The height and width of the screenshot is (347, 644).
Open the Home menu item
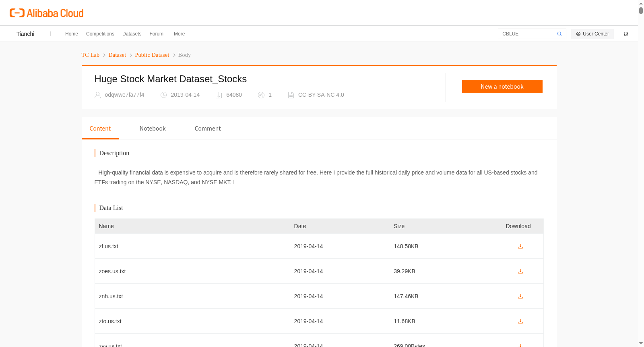72,34
